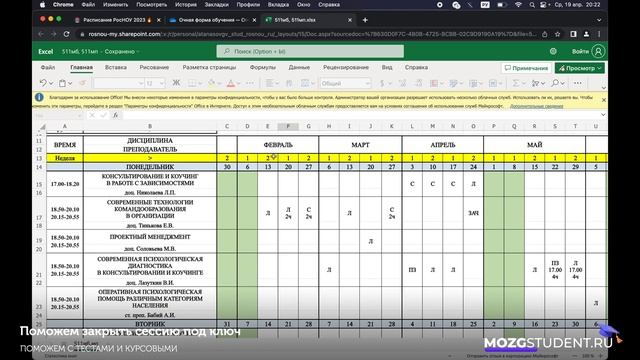The height and width of the screenshot is (360, 640).
Task: Click the font color red A icon
Action: (231, 83)
